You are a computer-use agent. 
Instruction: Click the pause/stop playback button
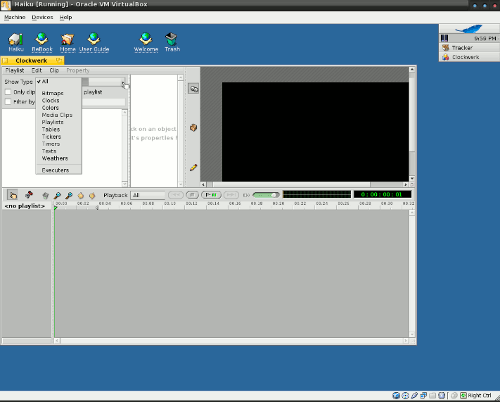(192, 195)
